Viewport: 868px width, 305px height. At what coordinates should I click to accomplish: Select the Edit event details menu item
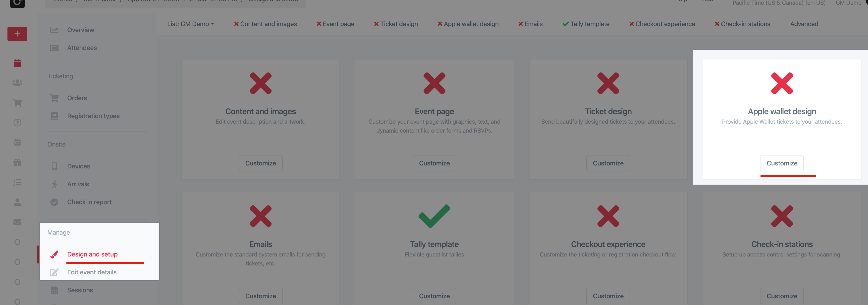coord(92,272)
